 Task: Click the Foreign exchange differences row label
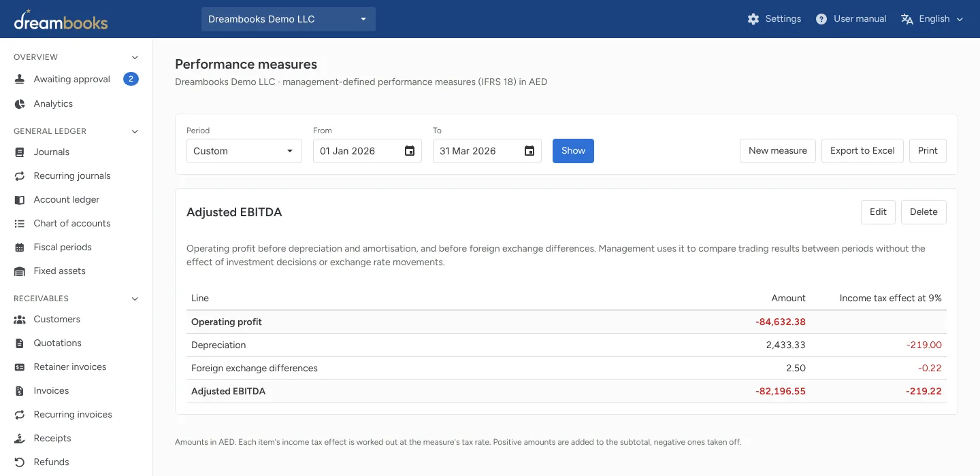(255, 369)
